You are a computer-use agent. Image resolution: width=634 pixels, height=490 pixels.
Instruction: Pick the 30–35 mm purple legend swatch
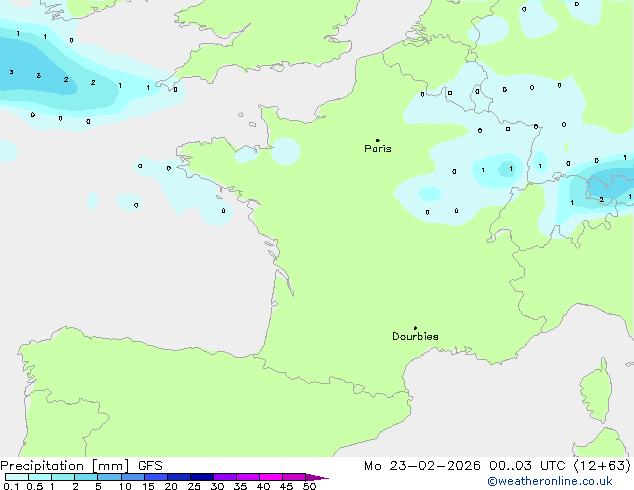point(225,477)
